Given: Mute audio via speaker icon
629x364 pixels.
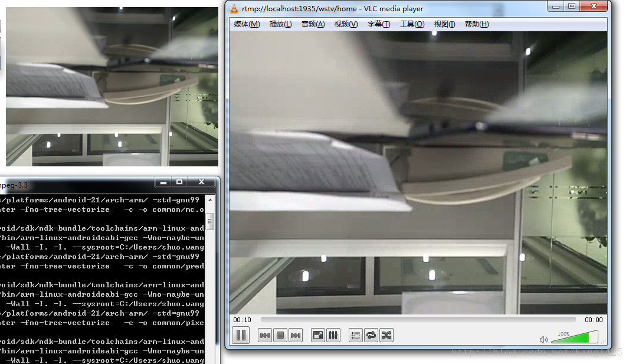Looking at the screenshot, I should [x=543, y=340].
